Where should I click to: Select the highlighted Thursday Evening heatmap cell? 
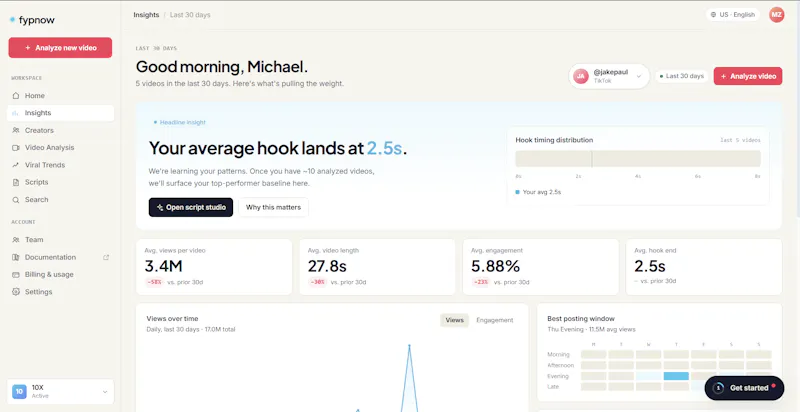click(676, 376)
